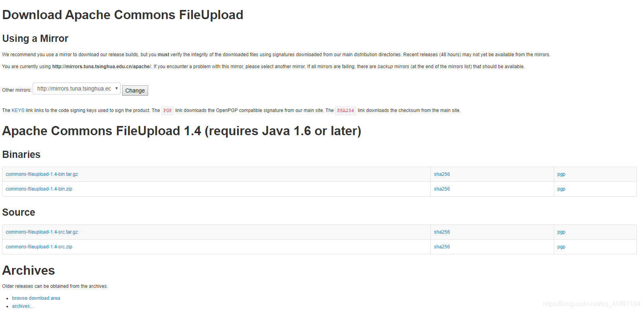Click the Using a Mirror heading
644x311 pixels.
(x=35, y=39)
